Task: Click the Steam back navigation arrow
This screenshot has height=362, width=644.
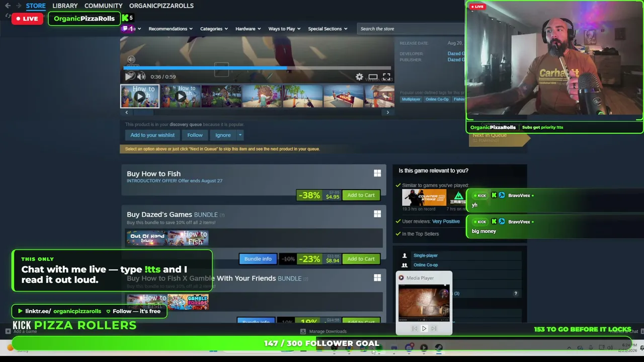Action: (x=8, y=6)
